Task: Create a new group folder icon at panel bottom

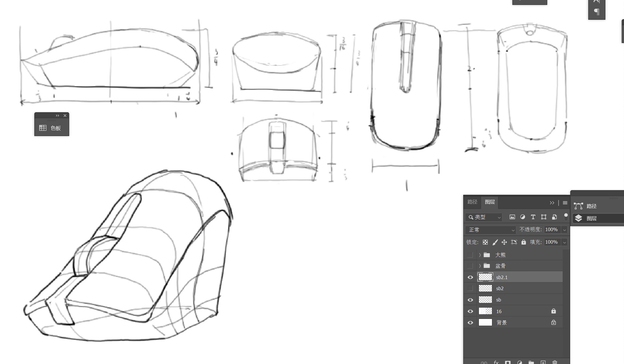Action: pos(531,362)
